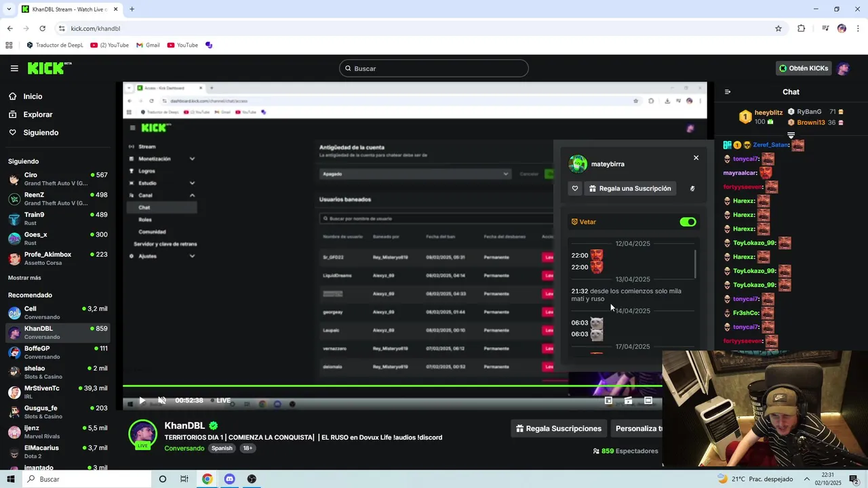Open the Conversando category link
Screen dimensions: 868x488
pos(184,448)
